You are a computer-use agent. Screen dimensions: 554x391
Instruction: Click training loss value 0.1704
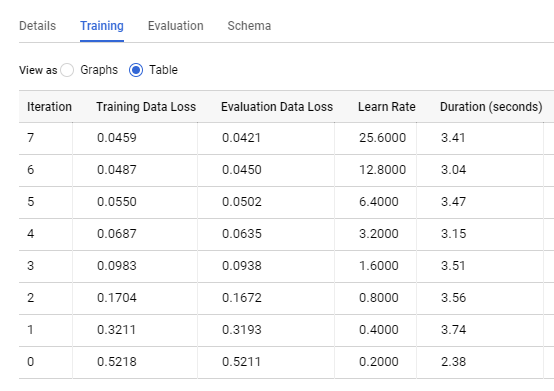tap(117, 298)
